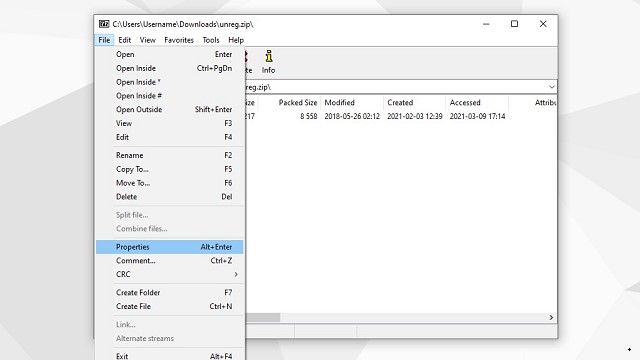Open the Edit menu
640x360 pixels.
[124, 40]
